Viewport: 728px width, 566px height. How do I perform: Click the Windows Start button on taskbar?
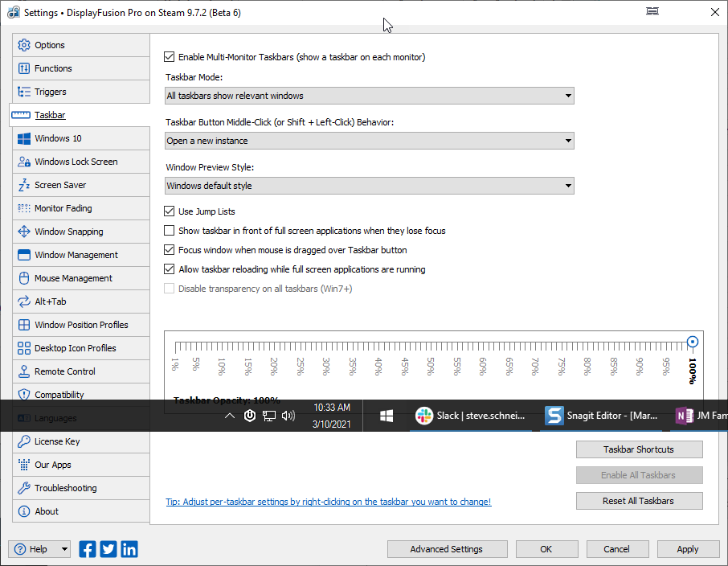[386, 416]
